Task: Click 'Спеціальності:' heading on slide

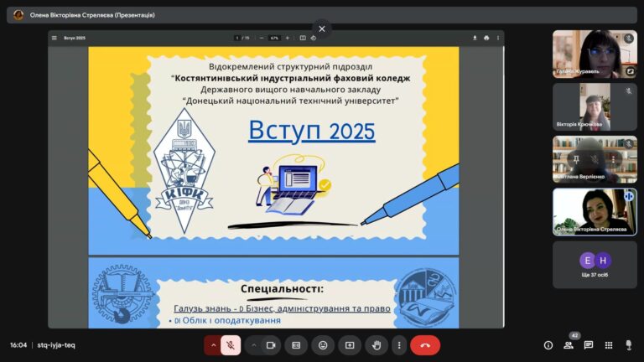Action: pyautogui.click(x=282, y=288)
